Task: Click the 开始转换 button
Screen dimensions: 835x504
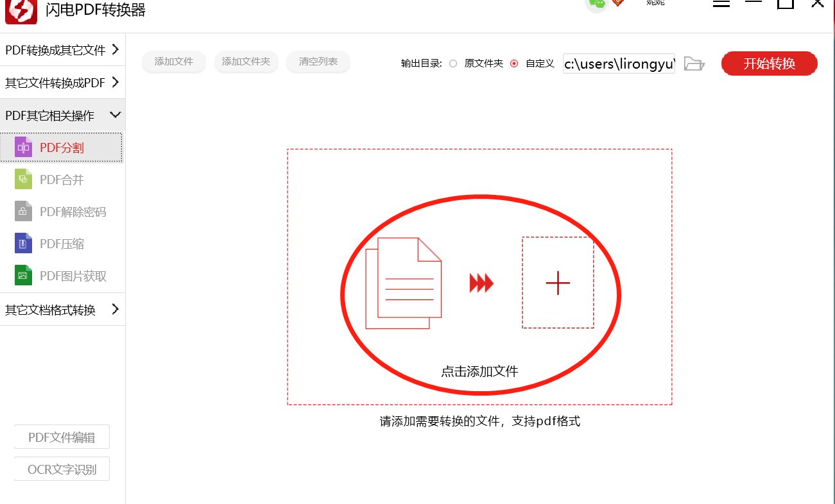Action: (769, 63)
